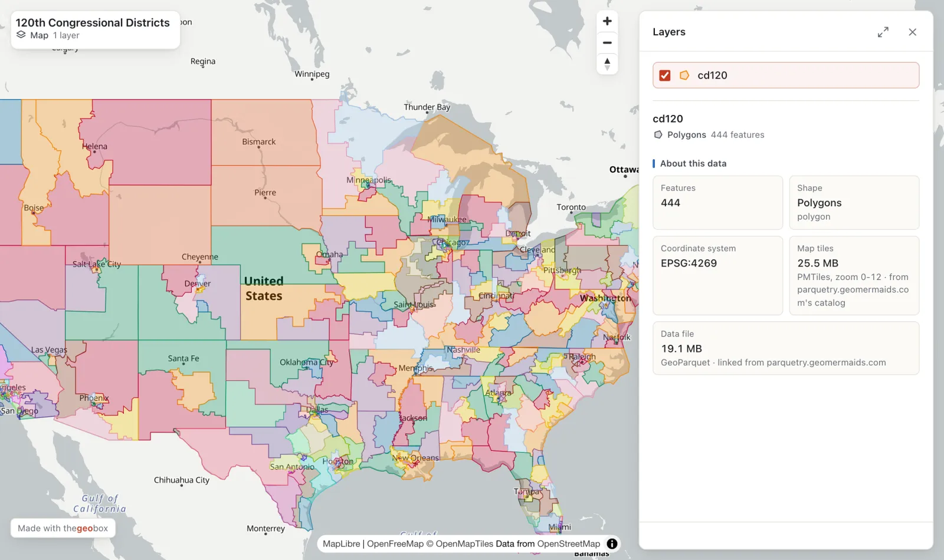The height and width of the screenshot is (560, 944).
Task: Click the Bismarck city label on map
Action: point(259,141)
